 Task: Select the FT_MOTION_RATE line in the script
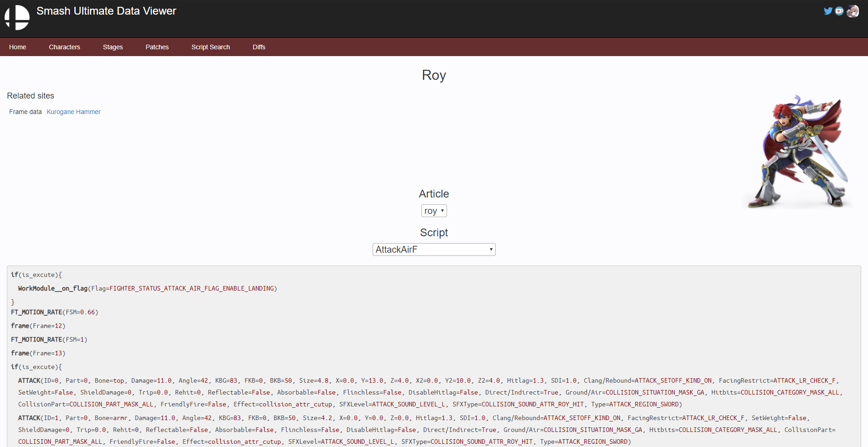click(x=36, y=312)
